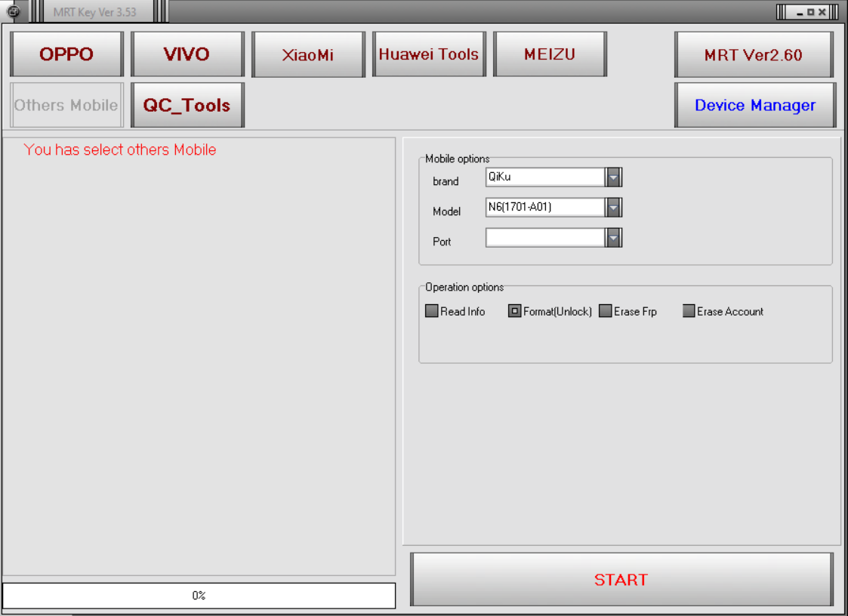This screenshot has height=616, width=848.
Task: Maximize the MRT Key window
Action: [811, 12]
